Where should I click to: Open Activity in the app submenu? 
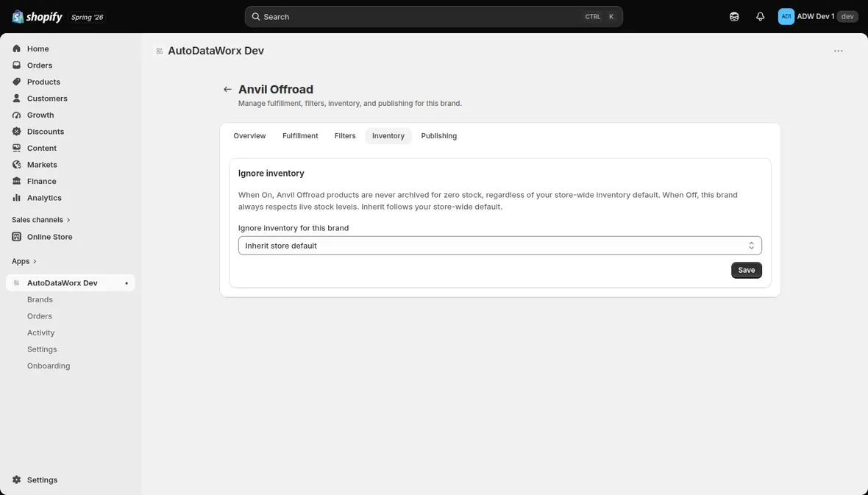[x=41, y=332]
